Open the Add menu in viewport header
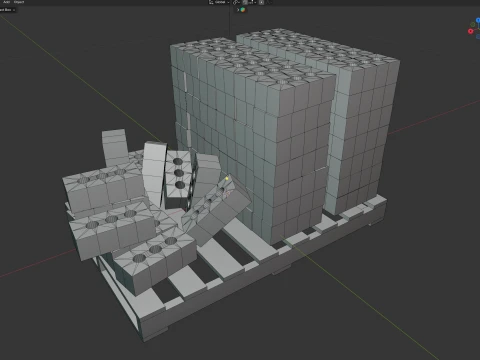This screenshot has width=480, height=360. pos(6,2)
